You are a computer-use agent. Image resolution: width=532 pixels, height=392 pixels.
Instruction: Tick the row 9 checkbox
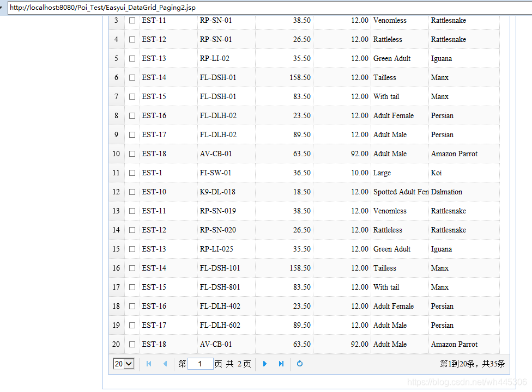tap(132, 134)
